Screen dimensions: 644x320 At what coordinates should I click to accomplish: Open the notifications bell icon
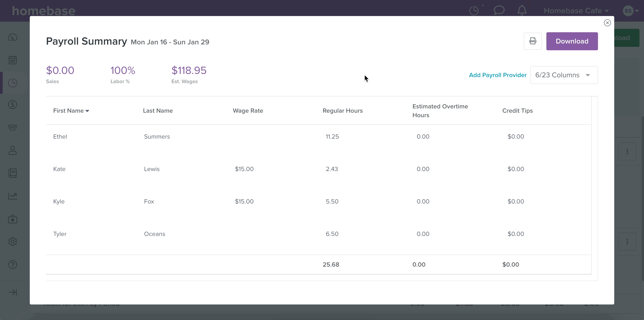click(x=522, y=11)
